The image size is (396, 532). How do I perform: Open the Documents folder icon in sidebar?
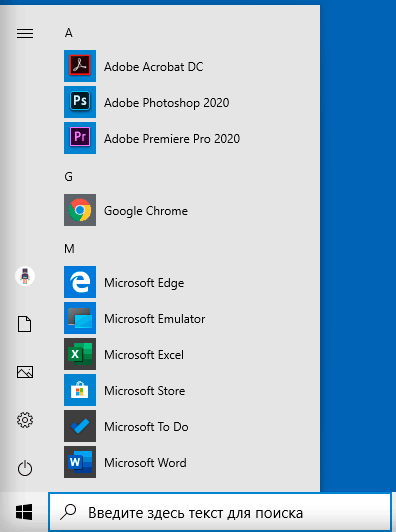(x=25, y=324)
